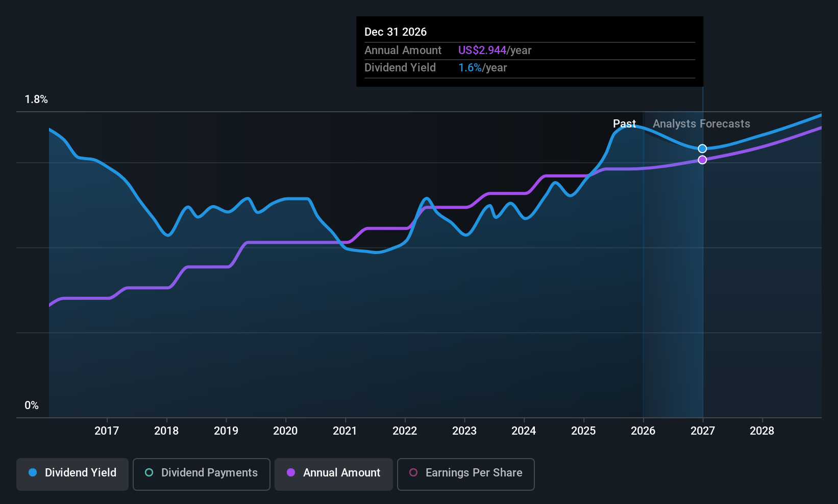Select the 2021 x-axis label
The height and width of the screenshot is (504, 838).
pos(345,431)
